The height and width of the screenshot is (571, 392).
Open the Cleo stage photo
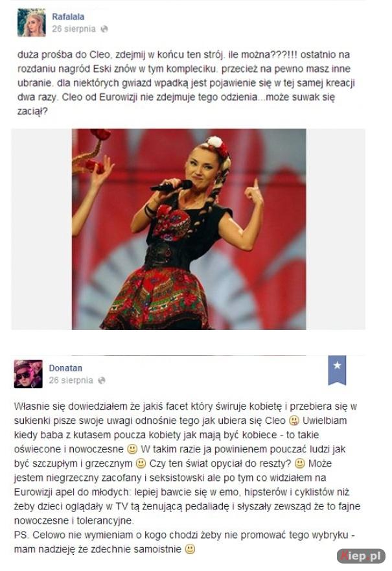(x=189, y=229)
